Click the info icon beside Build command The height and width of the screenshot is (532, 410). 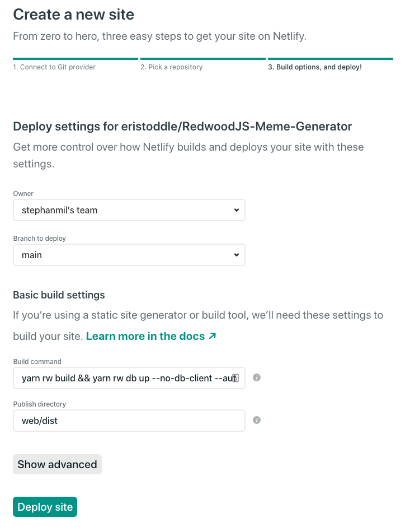coord(257,377)
